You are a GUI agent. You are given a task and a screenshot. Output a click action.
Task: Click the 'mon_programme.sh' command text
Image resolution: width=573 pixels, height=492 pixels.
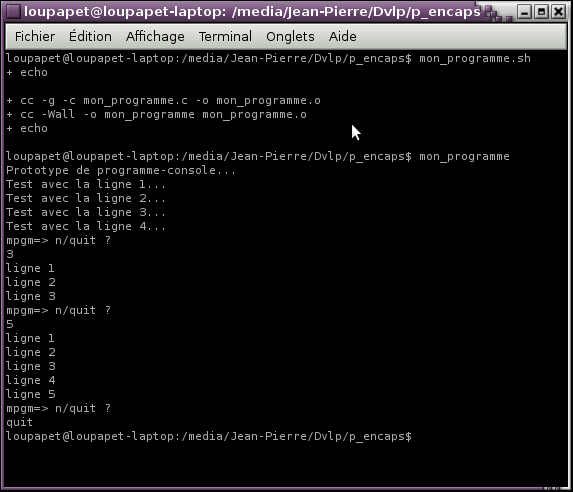(475, 58)
